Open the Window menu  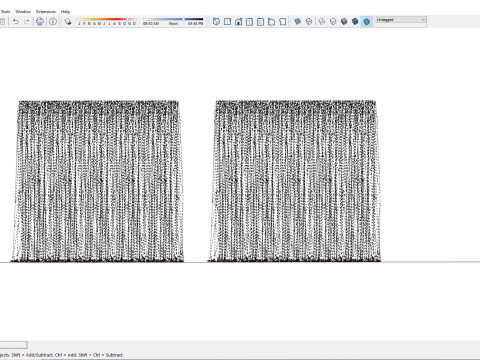click(23, 12)
